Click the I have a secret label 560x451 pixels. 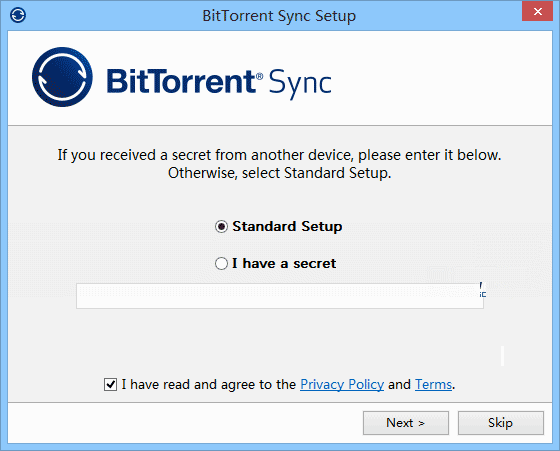coord(284,264)
